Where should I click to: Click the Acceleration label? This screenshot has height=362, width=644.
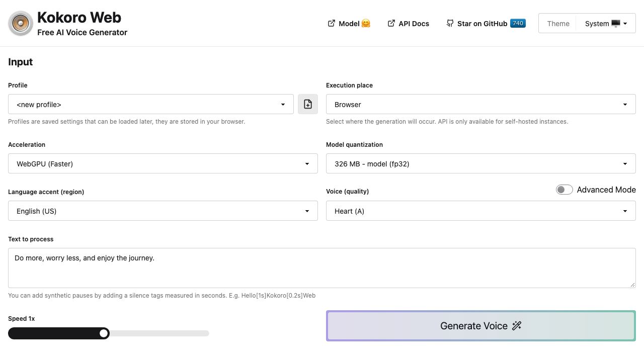click(27, 145)
